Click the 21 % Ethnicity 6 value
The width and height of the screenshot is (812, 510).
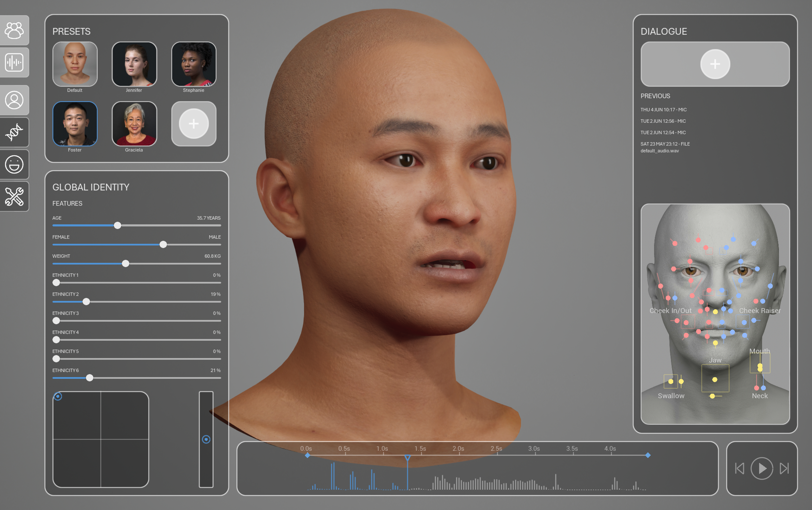click(215, 371)
